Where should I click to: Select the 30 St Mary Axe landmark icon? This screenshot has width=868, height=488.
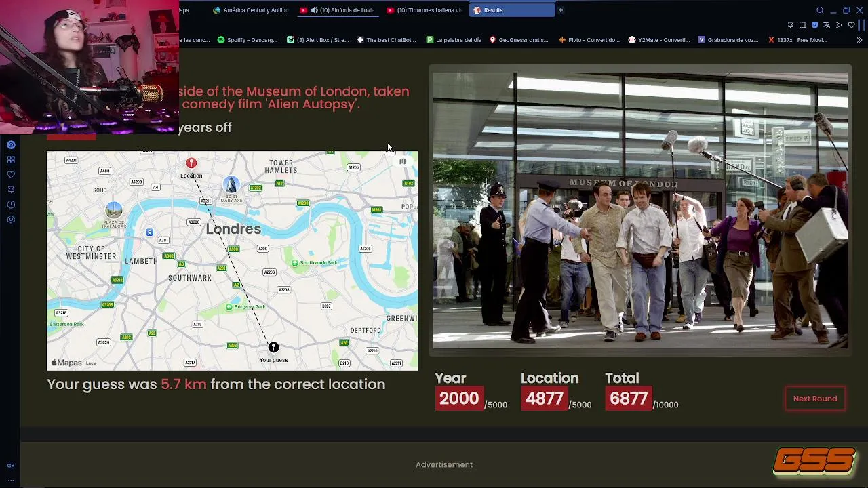(231, 184)
